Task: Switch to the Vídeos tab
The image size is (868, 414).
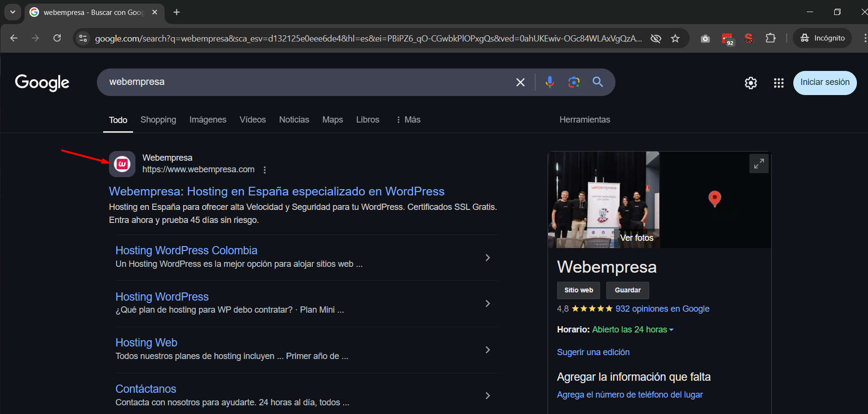Action: 253,120
